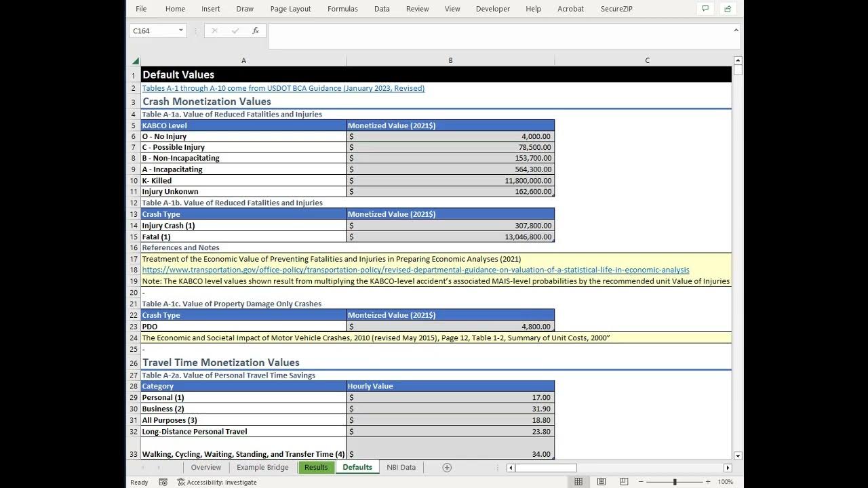
Task: Click the Cancel entry X icon
Action: pyautogui.click(x=214, y=30)
